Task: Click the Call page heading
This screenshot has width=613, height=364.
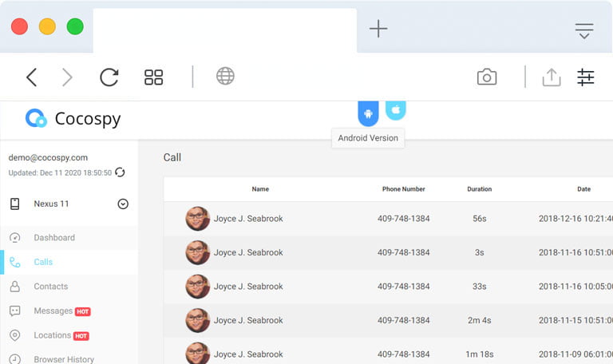Action: coord(172,157)
